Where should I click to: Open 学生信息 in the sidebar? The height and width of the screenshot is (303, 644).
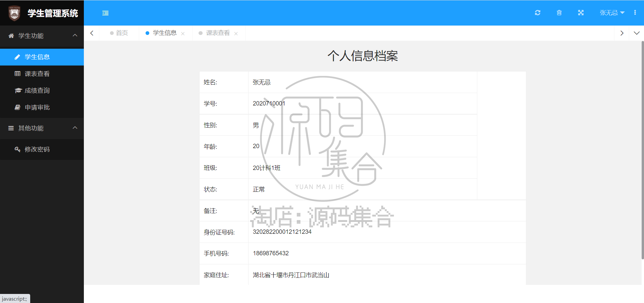point(42,57)
